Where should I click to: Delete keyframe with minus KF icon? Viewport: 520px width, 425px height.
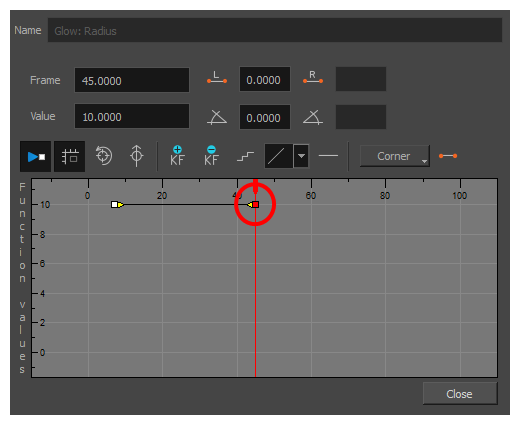point(211,156)
